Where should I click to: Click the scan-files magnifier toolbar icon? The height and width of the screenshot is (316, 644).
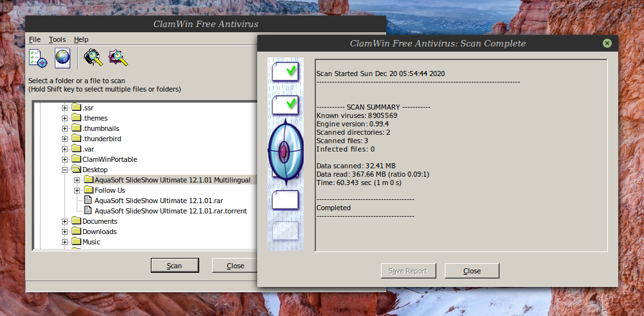point(118,58)
